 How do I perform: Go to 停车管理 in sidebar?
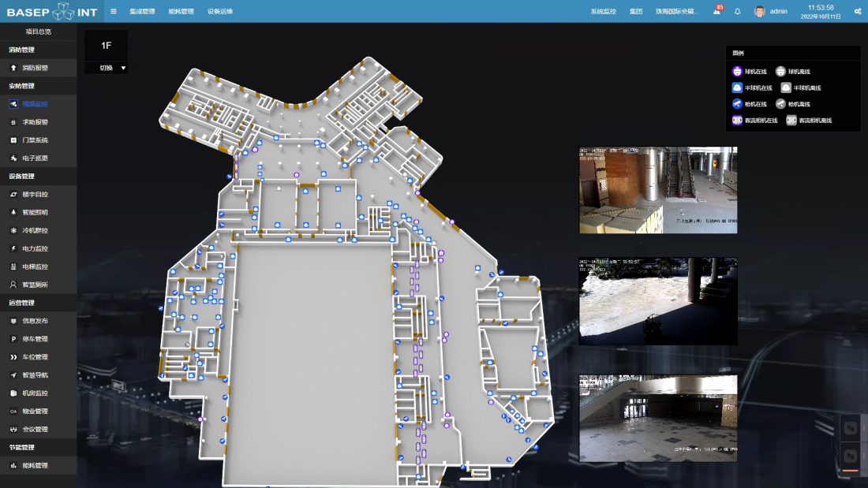[x=35, y=339]
